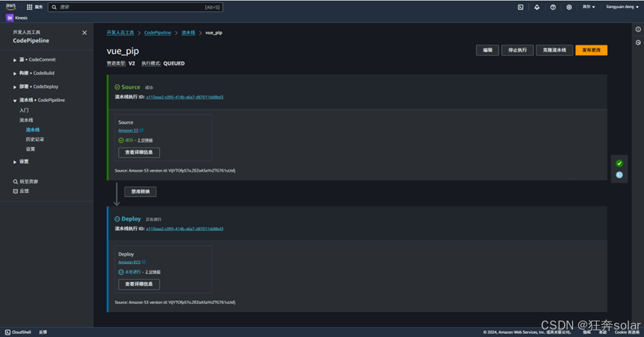Image resolution: width=644 pixels, height=337 pixels.
Task: Click the magnifier icon in the search bar
Action: point(54,7)
